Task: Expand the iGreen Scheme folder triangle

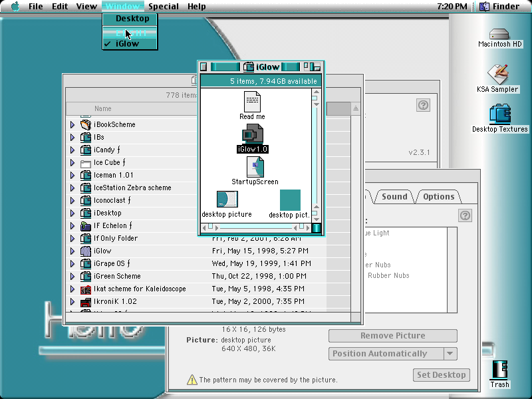Action: [72, 276]
